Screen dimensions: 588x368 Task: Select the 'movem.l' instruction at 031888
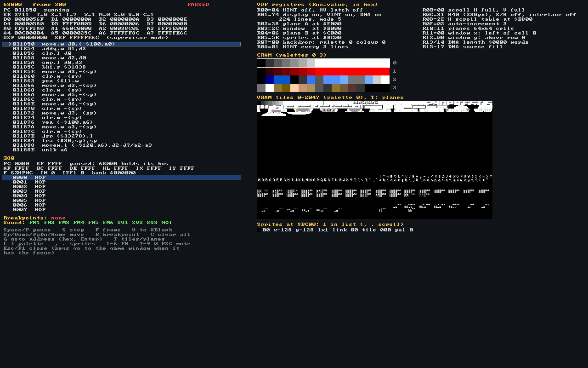click(82, 145)
